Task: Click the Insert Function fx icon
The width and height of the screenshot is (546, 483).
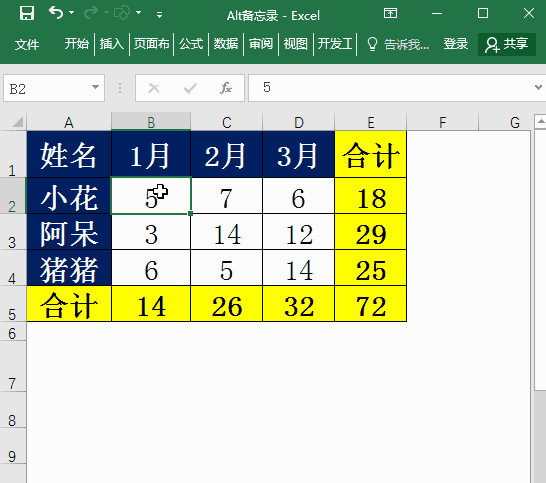Action: (226, 88)
